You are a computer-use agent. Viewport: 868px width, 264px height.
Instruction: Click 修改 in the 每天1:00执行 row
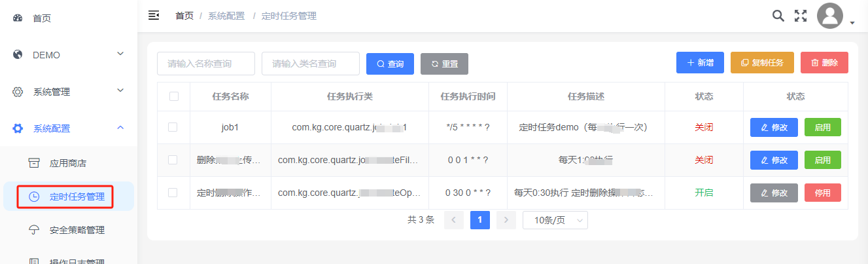click(x=774, y=160)
